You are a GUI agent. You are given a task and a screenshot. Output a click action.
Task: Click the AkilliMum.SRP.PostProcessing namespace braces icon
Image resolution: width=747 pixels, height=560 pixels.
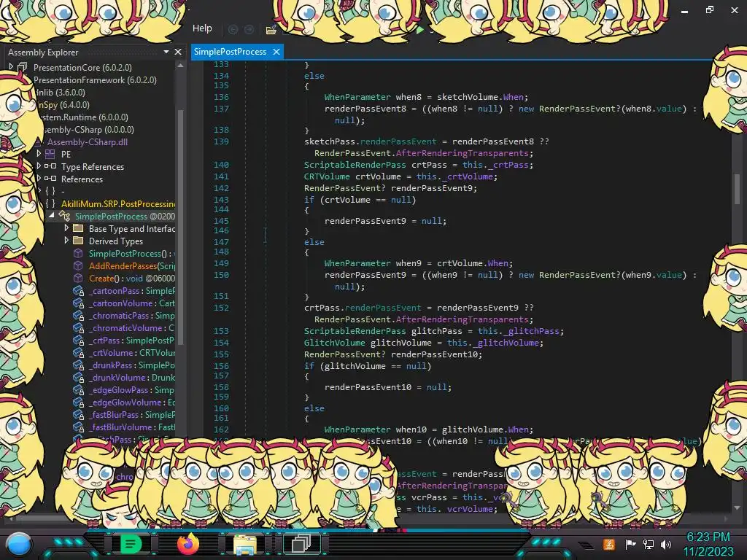pos(50,203)
